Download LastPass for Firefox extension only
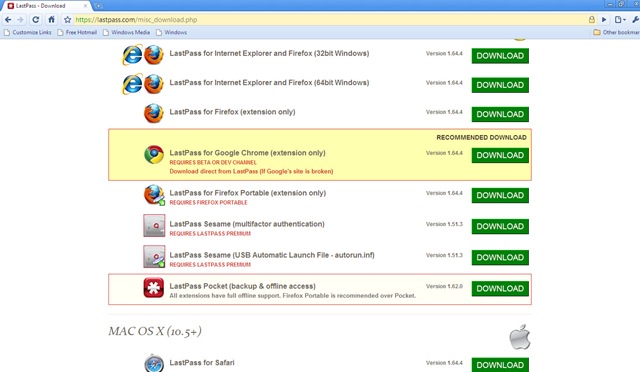The image size is (640, 372). click(500, 114)
